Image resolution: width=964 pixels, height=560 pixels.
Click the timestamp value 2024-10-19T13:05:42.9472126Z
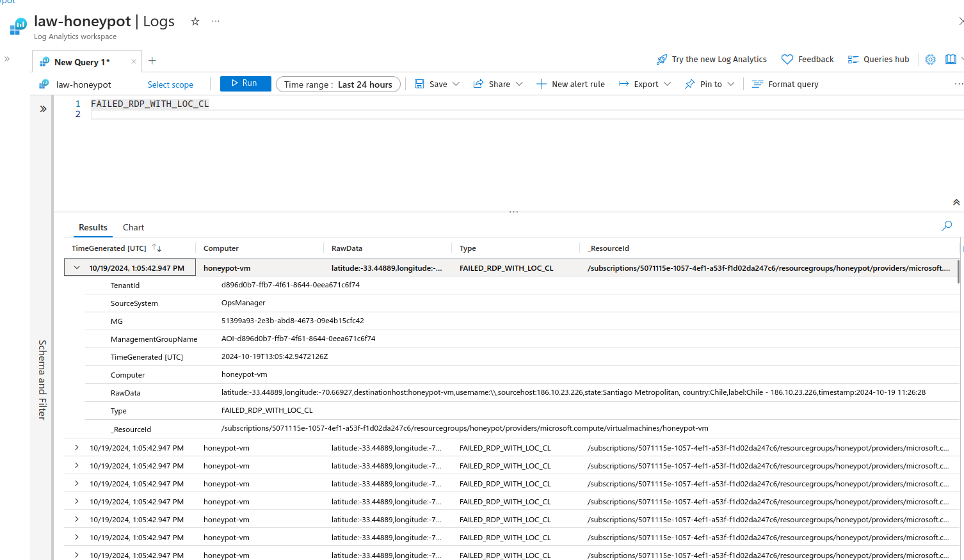(275, 356)
